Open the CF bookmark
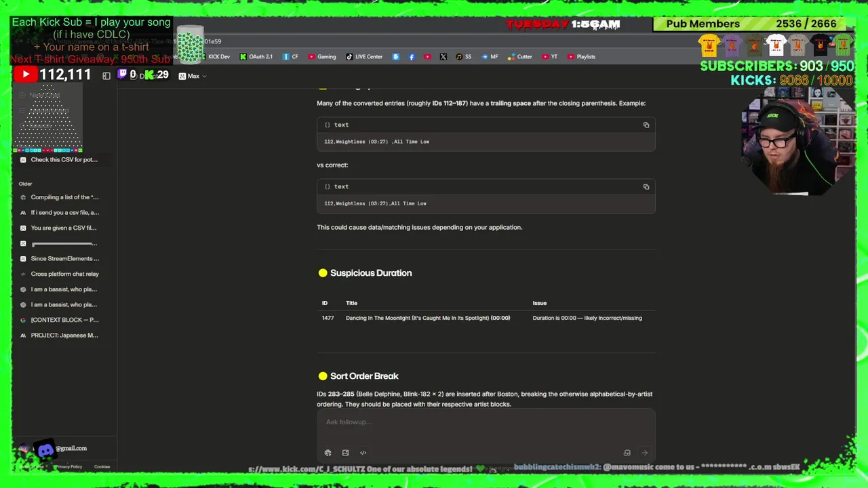This screenshot has height=488, width=868. (291, 57)
